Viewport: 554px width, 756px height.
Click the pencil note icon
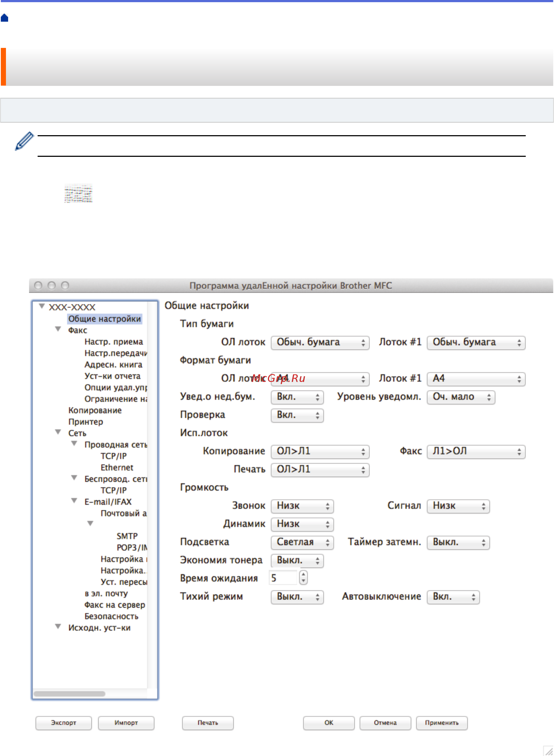24,141
